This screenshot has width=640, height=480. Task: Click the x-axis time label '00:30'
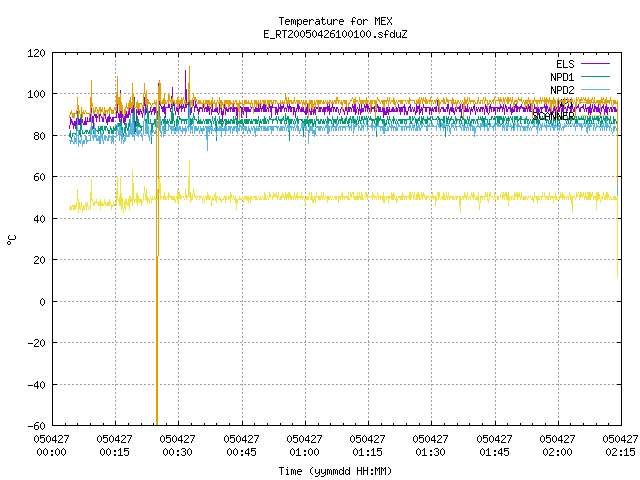178,452
